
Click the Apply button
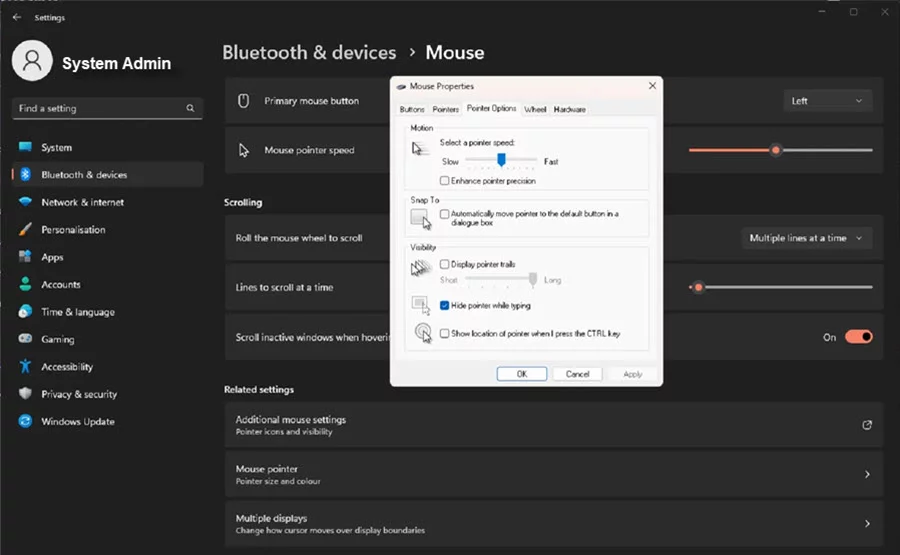[633, 374]
